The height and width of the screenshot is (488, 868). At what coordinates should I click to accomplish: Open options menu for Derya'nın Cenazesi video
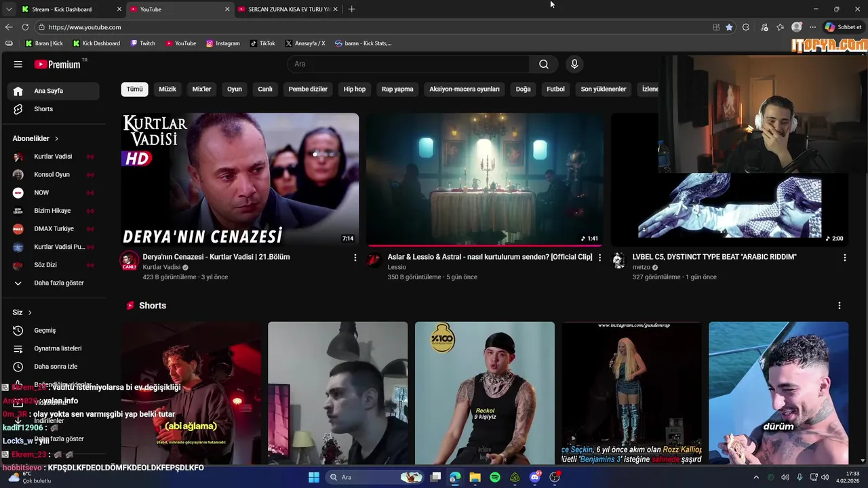tap(355, 258)
